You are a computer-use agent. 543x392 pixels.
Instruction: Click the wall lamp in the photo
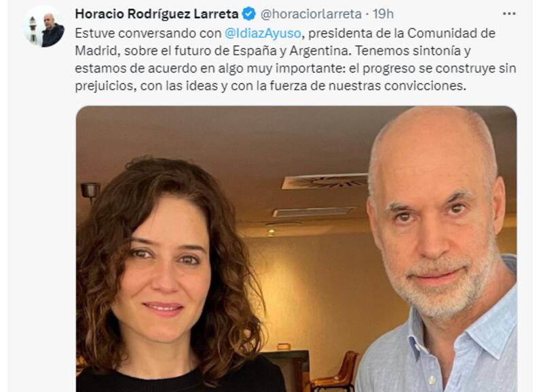tap(90, 192)
